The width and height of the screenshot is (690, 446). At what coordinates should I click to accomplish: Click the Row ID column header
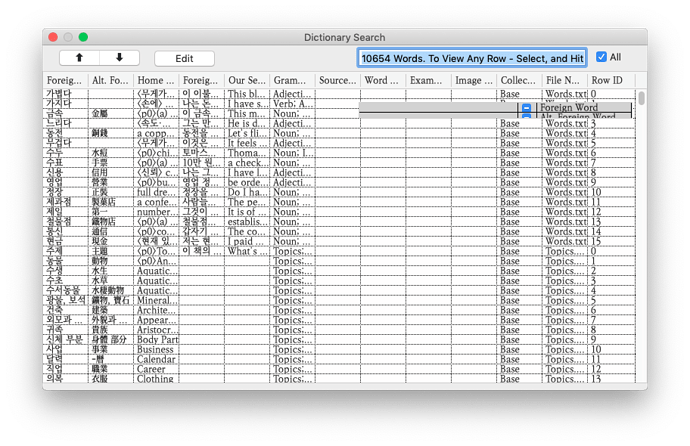click(x=611, y=80)
